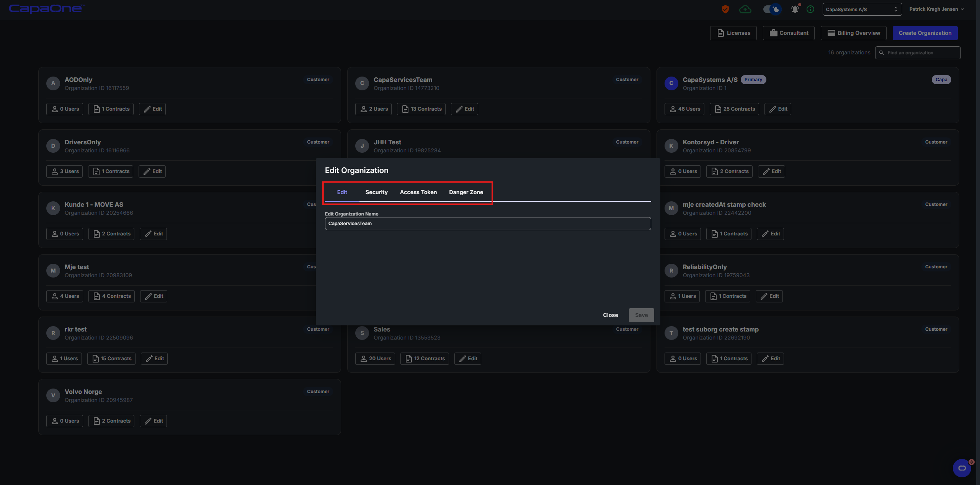Focus the Find an organization search field
Screen dimensions: 980x485
click(918, 53)
